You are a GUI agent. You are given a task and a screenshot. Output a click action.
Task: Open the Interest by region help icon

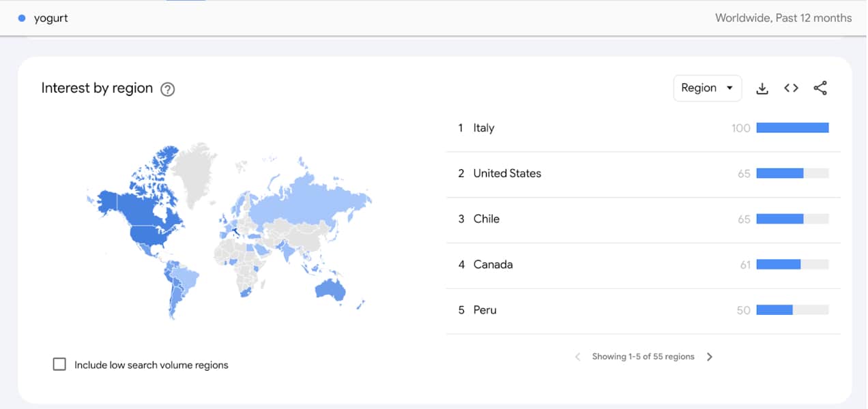tap(167, 89)
